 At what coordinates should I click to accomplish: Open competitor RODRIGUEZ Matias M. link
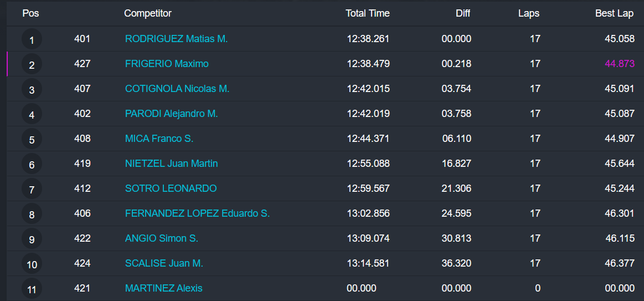(x=176, y=39)
